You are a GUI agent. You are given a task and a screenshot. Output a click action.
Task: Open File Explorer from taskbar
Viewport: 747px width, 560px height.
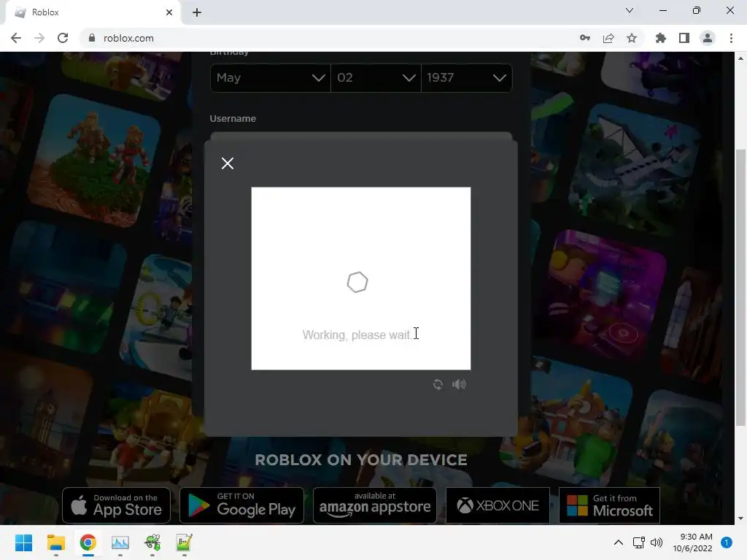point(55,542)
